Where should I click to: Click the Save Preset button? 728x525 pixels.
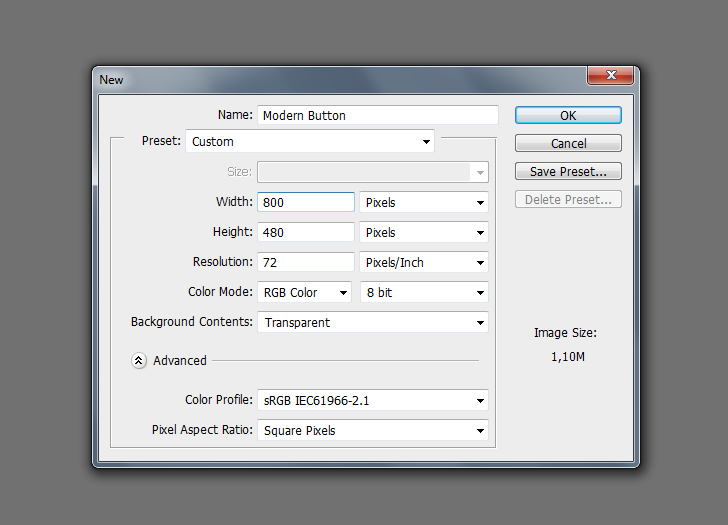pyautogui.click(x=568, y=172)
